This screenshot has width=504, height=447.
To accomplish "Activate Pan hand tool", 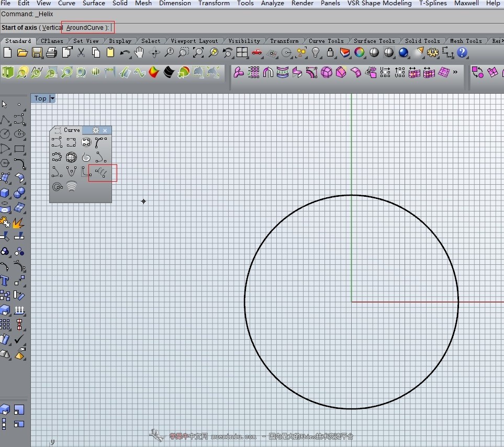I will [139, 52].
